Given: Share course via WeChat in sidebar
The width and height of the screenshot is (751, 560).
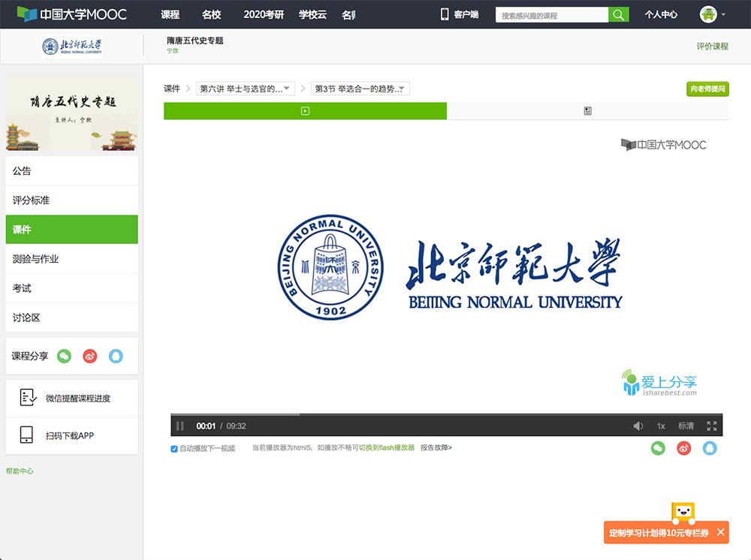Looking at the screenshot, I should pyautogui.click(x=64, y=356).
